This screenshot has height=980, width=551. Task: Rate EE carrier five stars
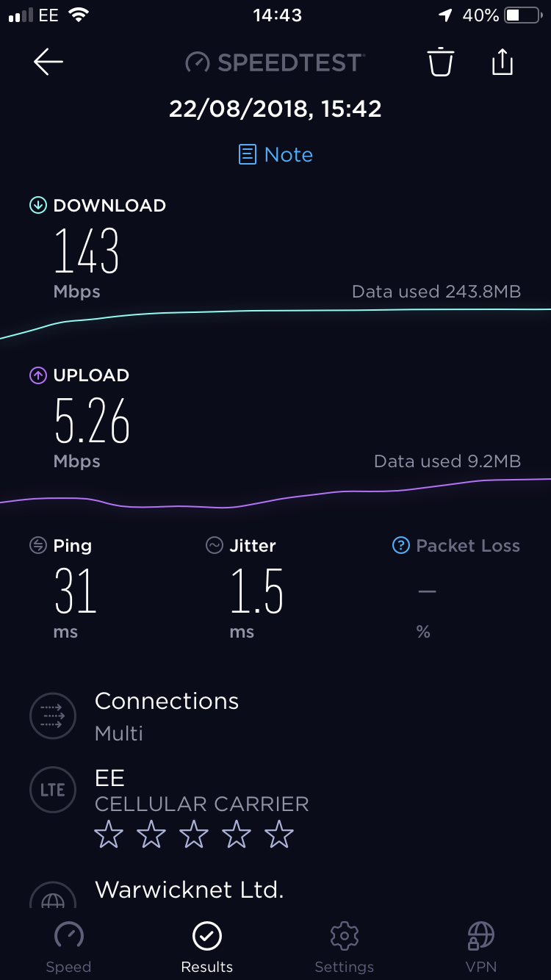coord(279,835)
